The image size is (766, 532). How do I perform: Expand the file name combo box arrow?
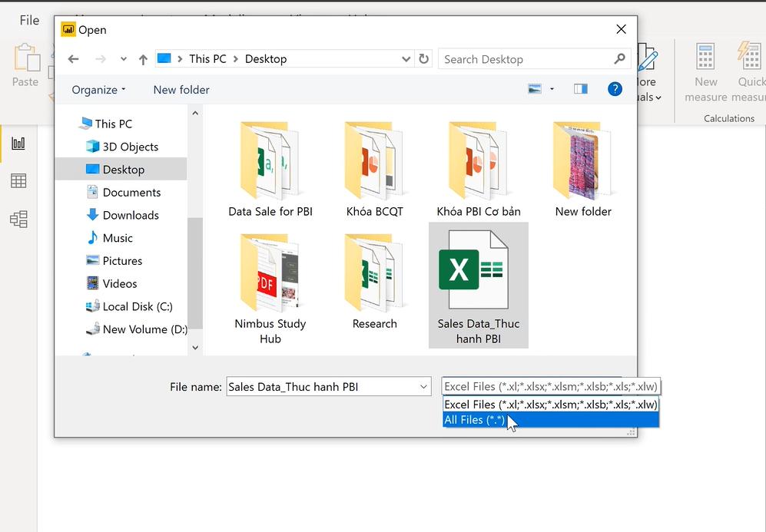pos(423,386)
